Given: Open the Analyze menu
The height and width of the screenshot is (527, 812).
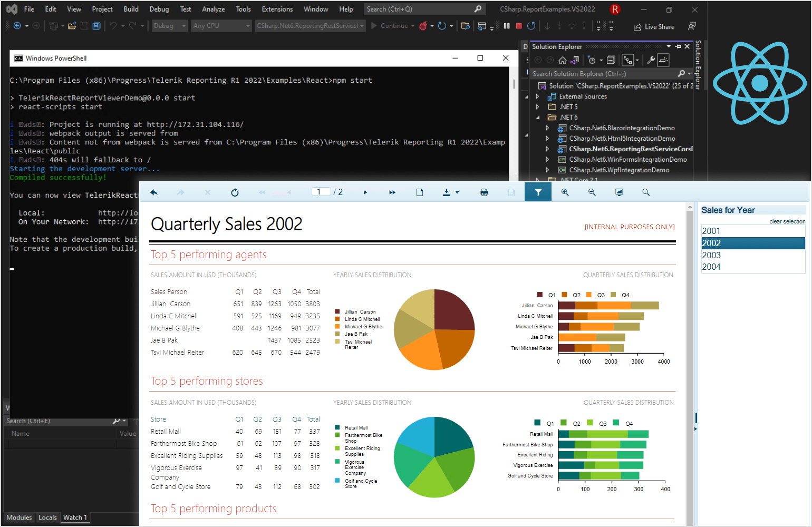Looking at the screenshot, I should click(x=214, y=9).
